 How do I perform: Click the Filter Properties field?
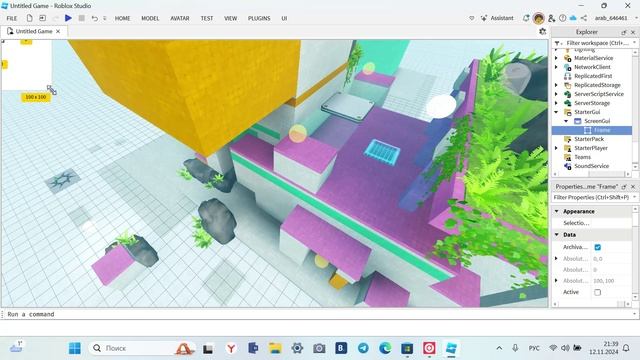(592, 197)
